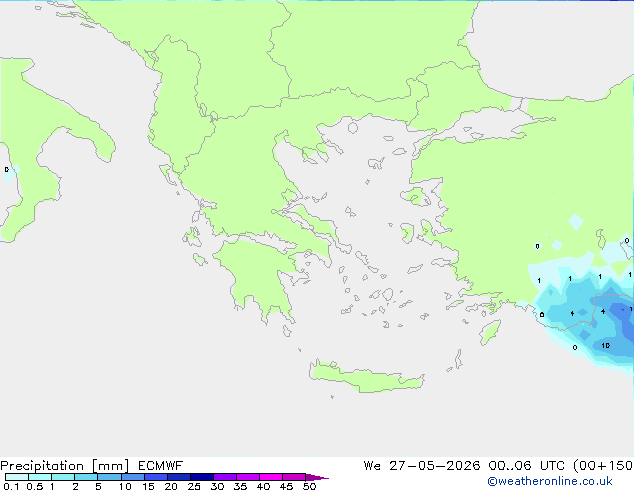Click the 30–35 mm purple legend swatch
634x490 pixels.
pos(225,477)
